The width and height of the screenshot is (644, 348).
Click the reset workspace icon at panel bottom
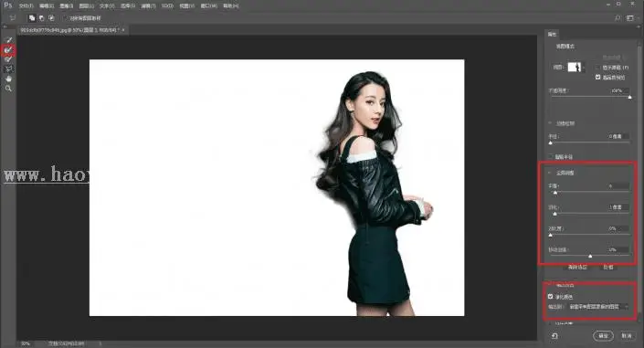[554, 336]
